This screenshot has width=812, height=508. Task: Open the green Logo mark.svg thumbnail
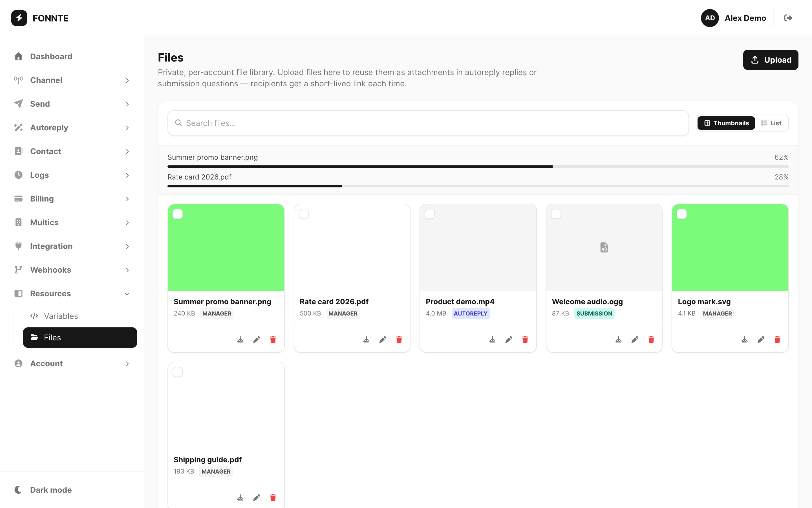coord(730,248)
